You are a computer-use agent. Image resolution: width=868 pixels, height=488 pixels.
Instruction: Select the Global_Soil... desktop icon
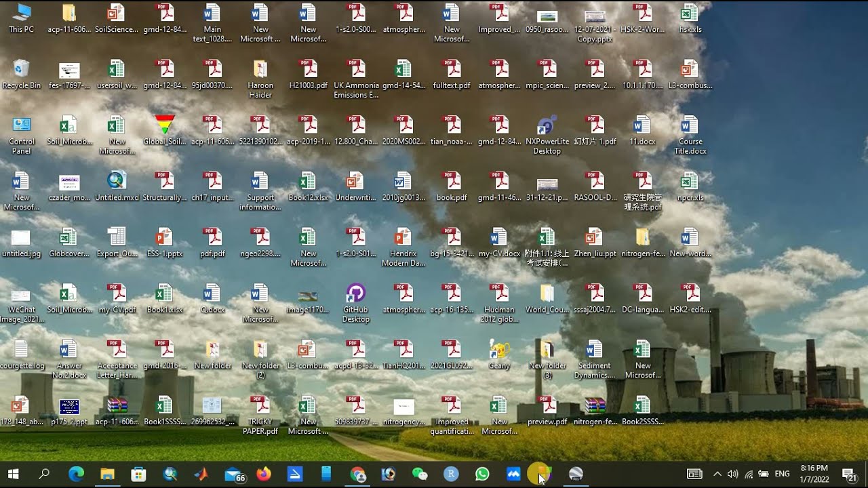(164, 131)
